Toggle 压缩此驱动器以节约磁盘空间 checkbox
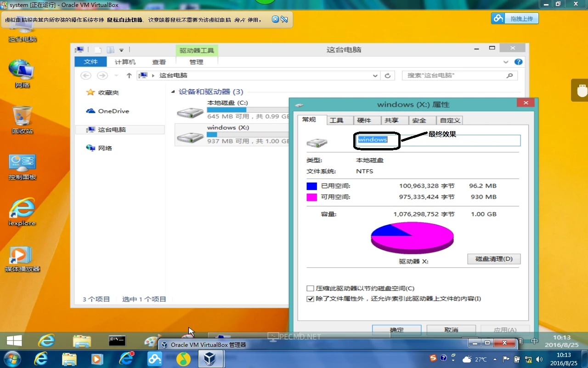Viewport: 588px width, 368px height. pyautogui.click(x=310, y=288)
